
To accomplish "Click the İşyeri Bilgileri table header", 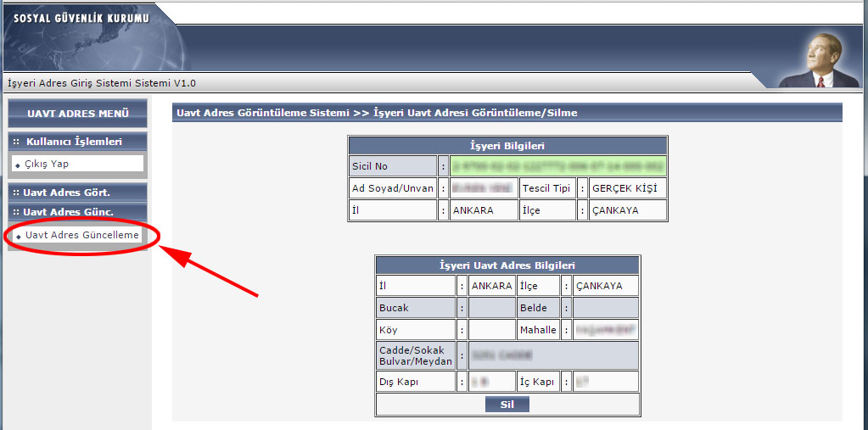I will [x=507, y=146].
